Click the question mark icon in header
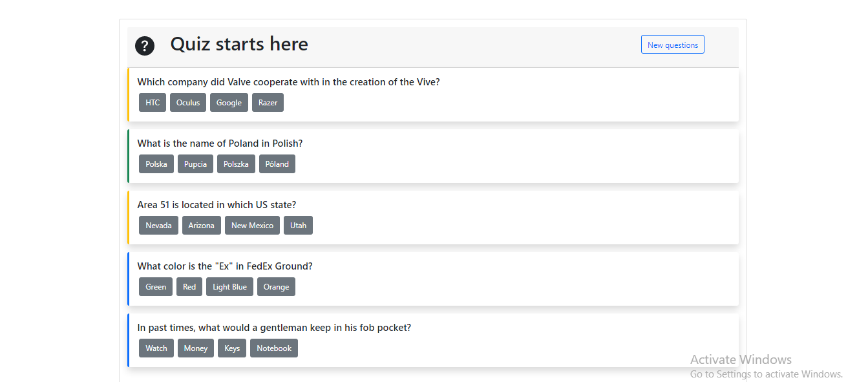This screenshot has height=382, width=868. tap(145, 46)
